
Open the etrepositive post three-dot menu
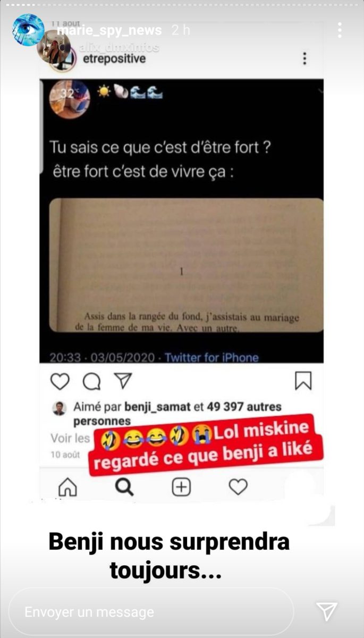(x=304, y=58)
